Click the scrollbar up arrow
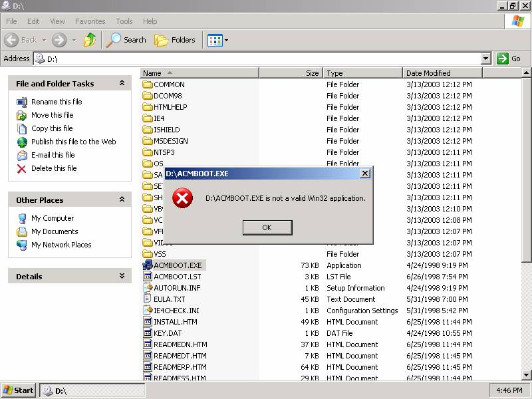This screenshot has width=532, height=399. (526, 72)
